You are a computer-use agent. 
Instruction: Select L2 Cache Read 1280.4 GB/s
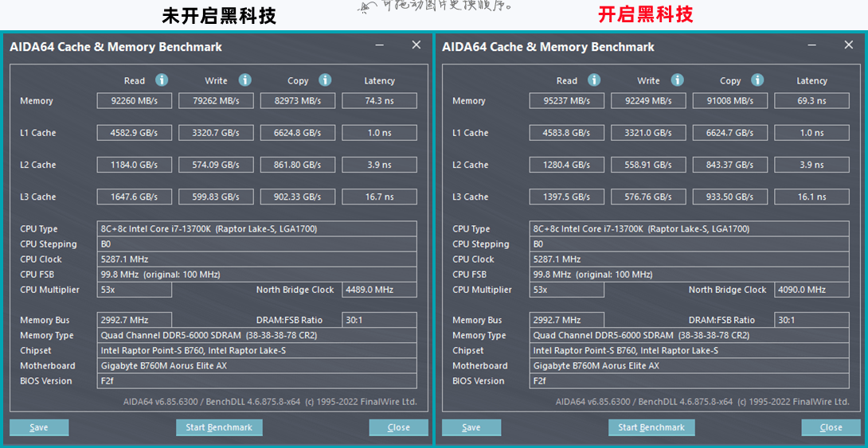click(x=567, y=165)
